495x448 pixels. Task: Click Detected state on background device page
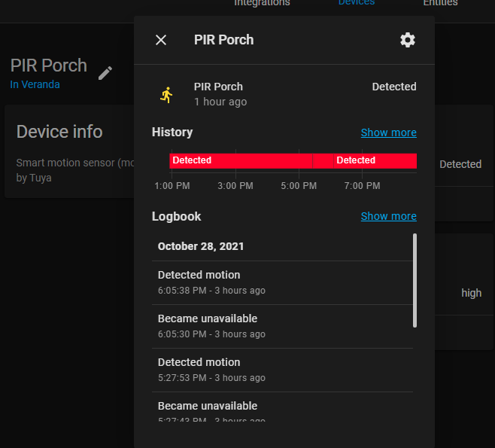[460, 164]
